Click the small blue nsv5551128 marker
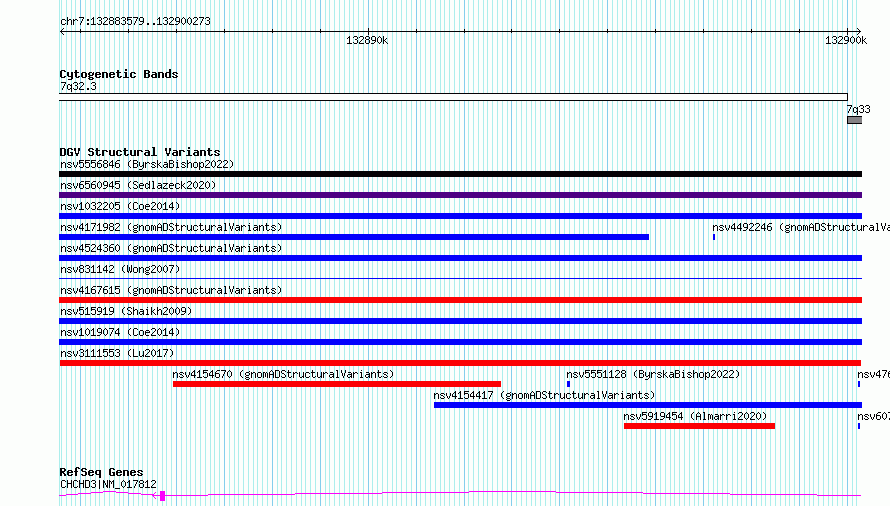890x506 pixels. pyautogui.click(x=568, y=384)
